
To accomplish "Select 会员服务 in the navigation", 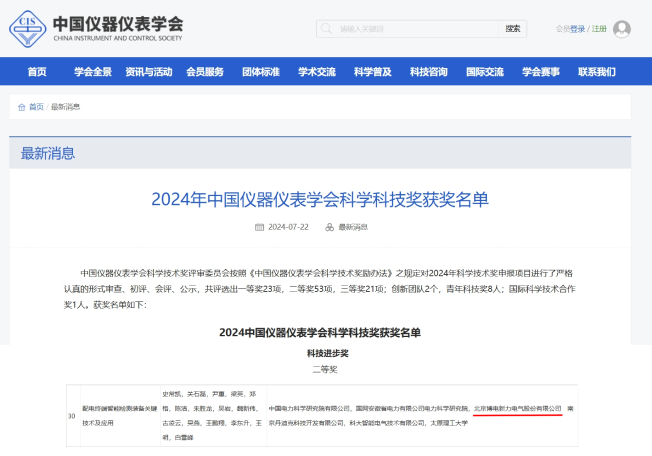I will pos(205,72).
